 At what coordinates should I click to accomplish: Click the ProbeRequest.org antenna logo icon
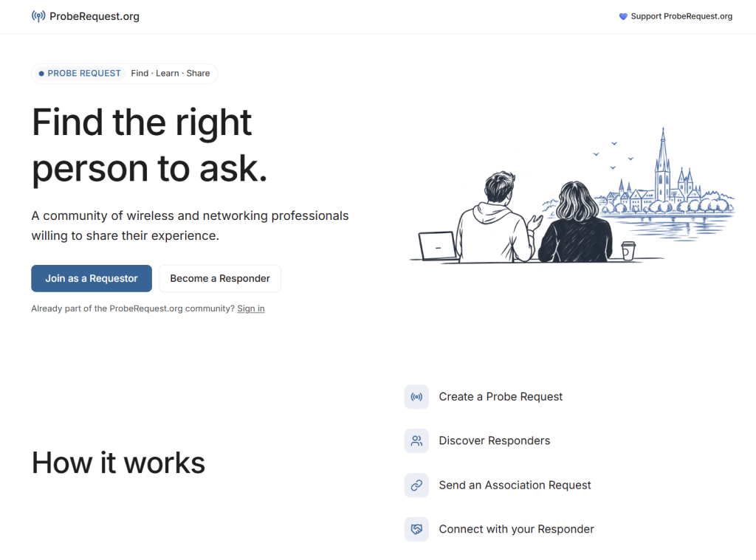coord(38,16)
